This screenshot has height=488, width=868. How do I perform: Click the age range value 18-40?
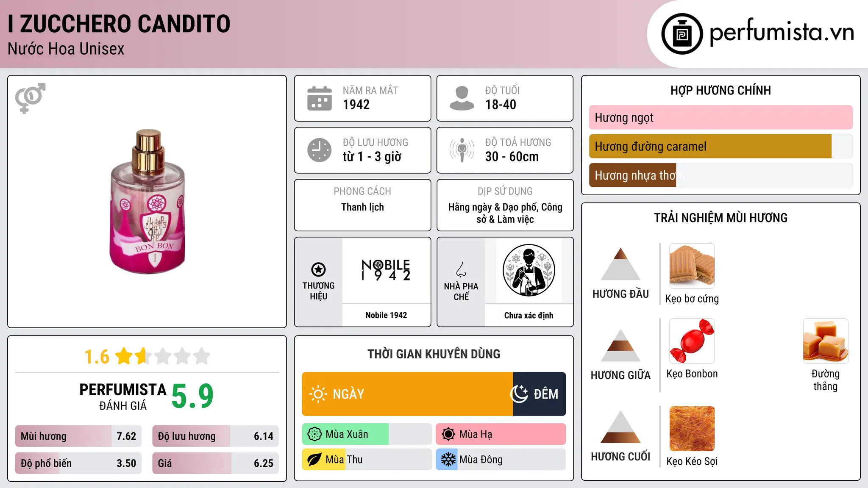(501, 105)
